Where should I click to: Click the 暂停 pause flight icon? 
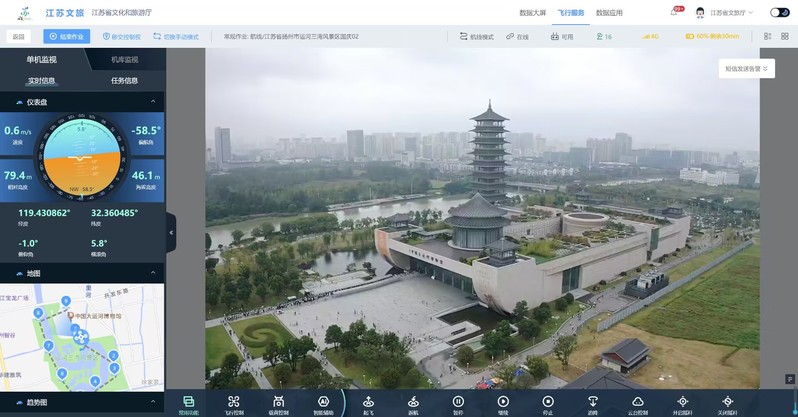tap(458, 403)
